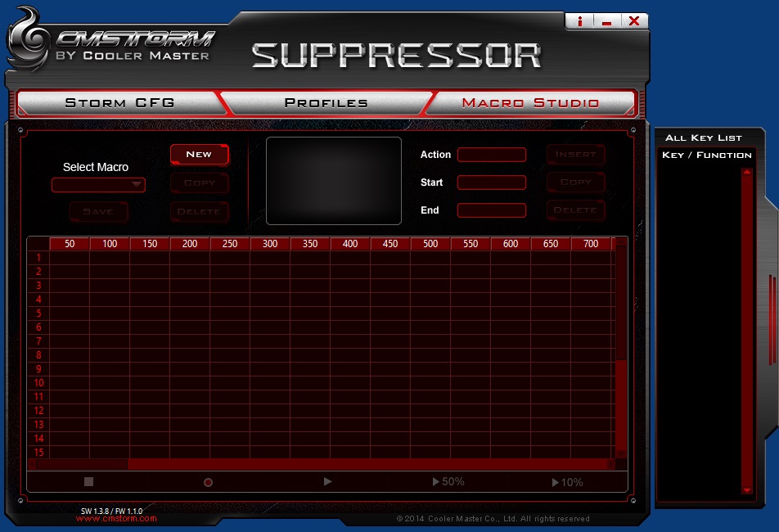
Task: Click the Copy button next to Start field
Action: [x=576, y=183]
